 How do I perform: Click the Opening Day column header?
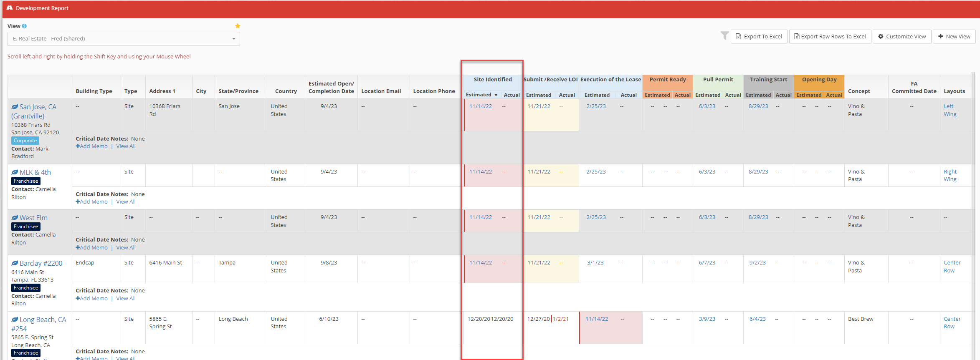[819, 80]
